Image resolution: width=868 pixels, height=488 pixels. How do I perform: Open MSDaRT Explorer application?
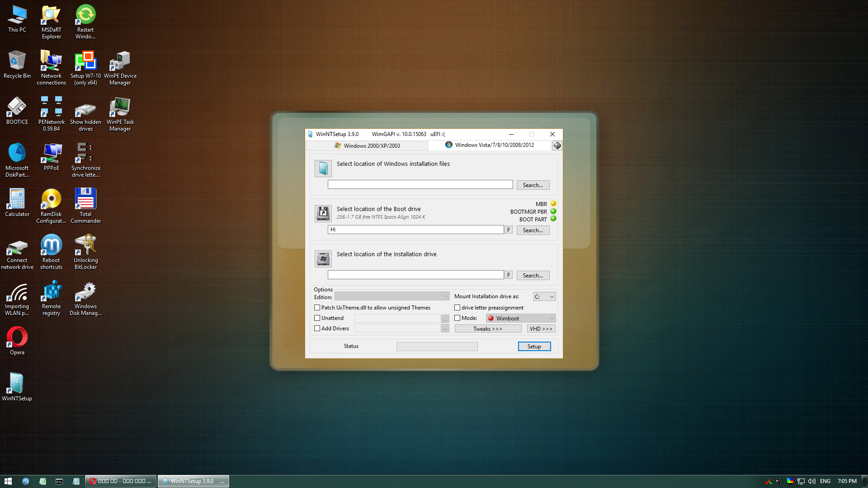(51, 21)
